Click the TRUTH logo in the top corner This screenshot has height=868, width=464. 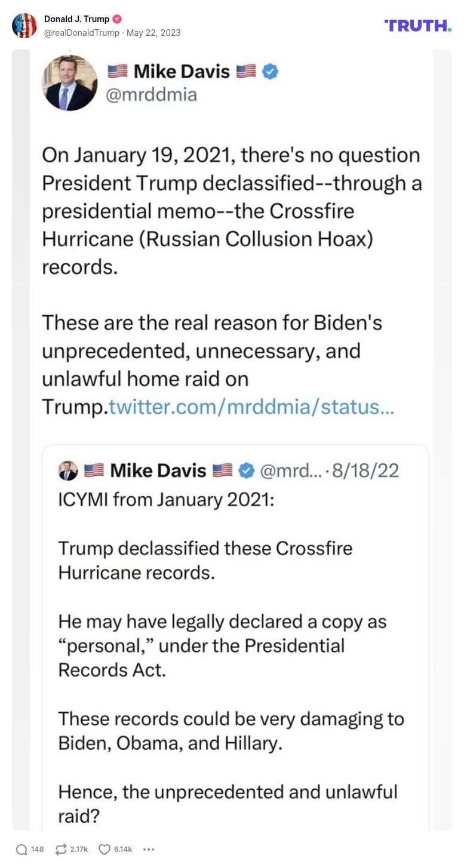(x=418, y=26)
